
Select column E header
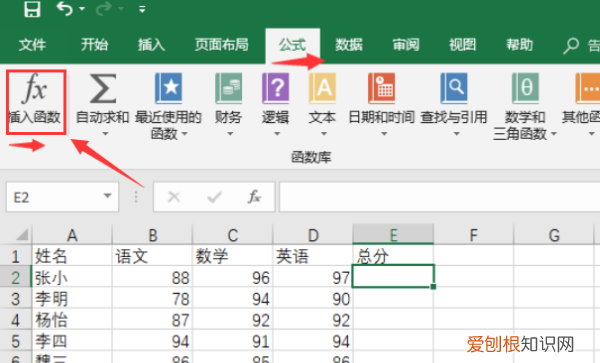click(x=393, y=234)
